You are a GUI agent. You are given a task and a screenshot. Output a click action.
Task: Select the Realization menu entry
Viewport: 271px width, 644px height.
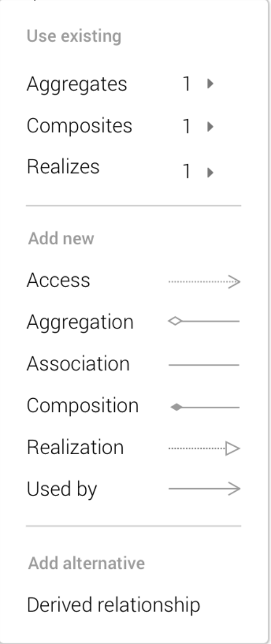[133, 447]
